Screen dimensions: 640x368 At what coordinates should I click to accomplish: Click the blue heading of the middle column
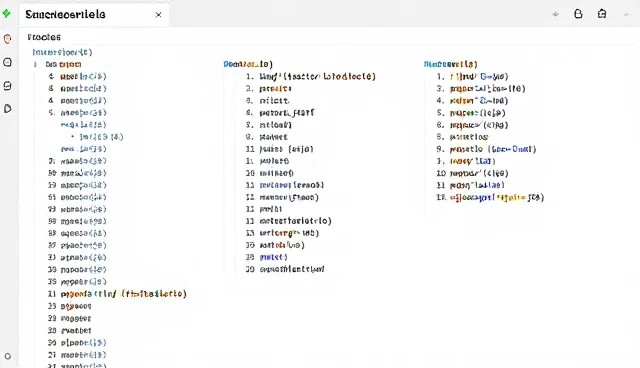(248, 64)
